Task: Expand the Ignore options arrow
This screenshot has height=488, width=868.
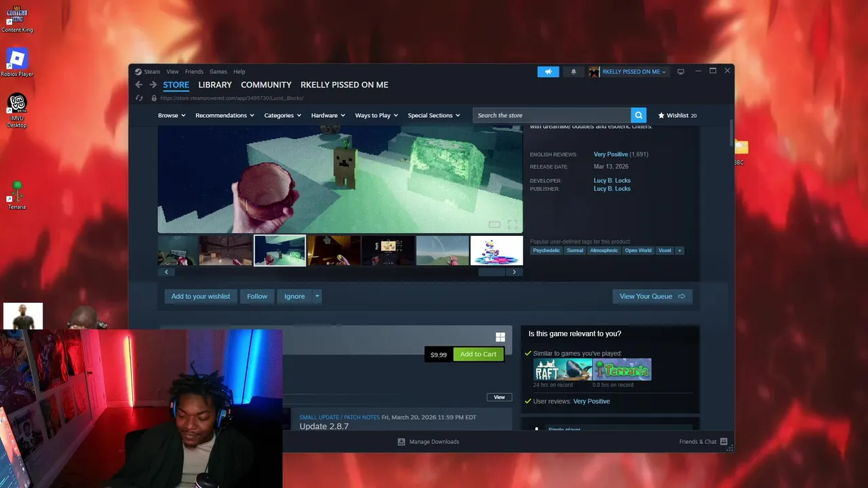Action: click(317, 296)
